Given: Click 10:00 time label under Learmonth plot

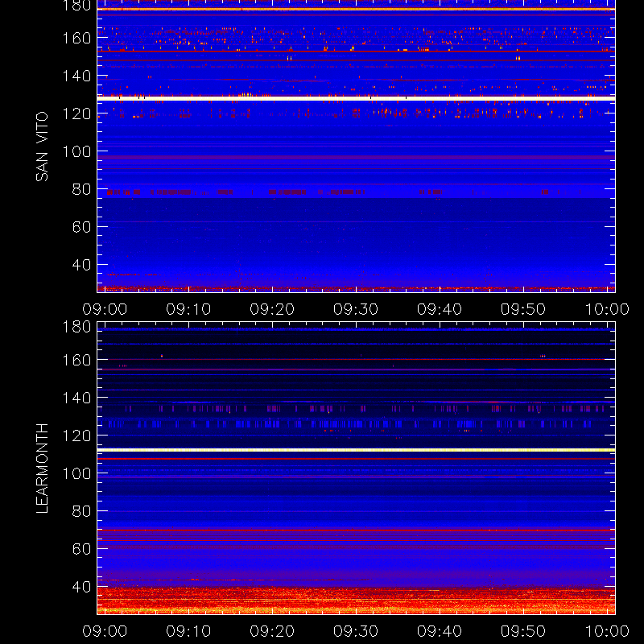Looking at the screenshot, I should point(607,631).
